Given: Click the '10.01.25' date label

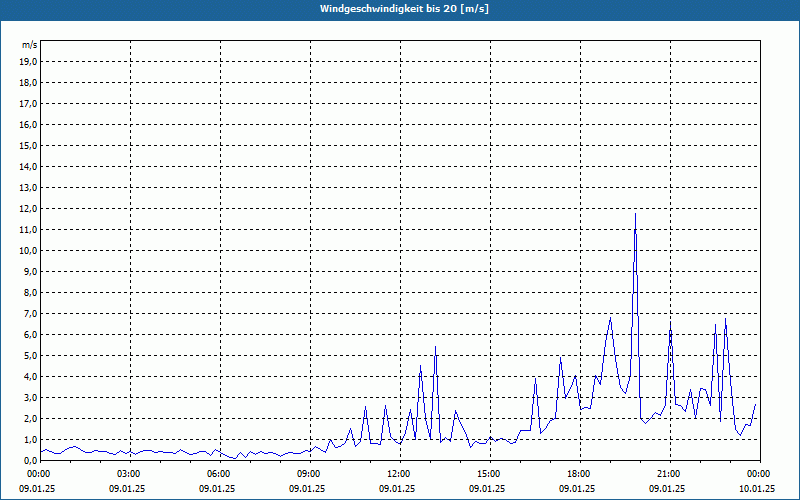Looking at the screenshot, I should point(757,488).
